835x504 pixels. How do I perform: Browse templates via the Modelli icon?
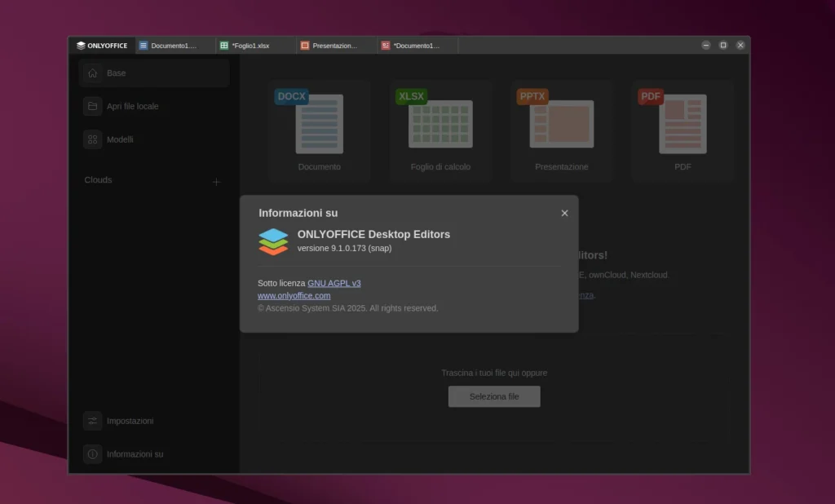pyautogui.click(x=93, y=139)
